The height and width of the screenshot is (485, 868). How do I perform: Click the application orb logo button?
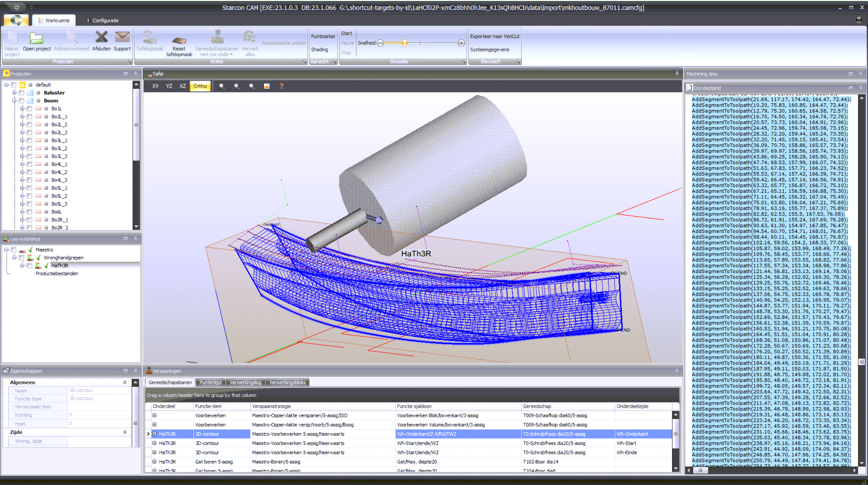[16, 20]
